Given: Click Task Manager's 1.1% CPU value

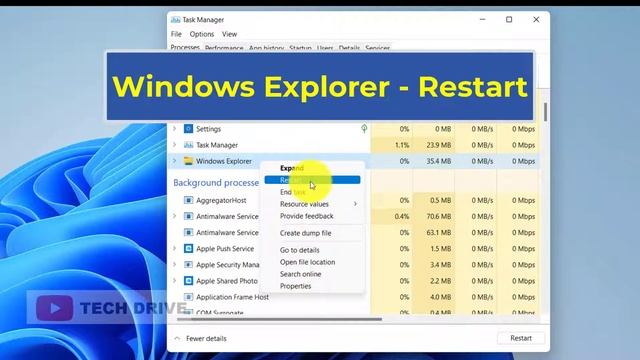Looking at the screenshot, I should coord(402,145).
